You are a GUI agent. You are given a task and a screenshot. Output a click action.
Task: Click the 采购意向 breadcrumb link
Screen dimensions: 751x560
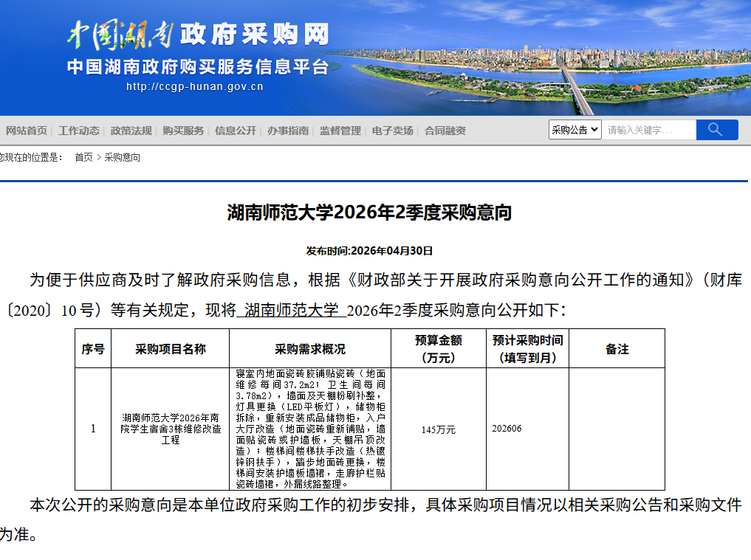point(122,157)
